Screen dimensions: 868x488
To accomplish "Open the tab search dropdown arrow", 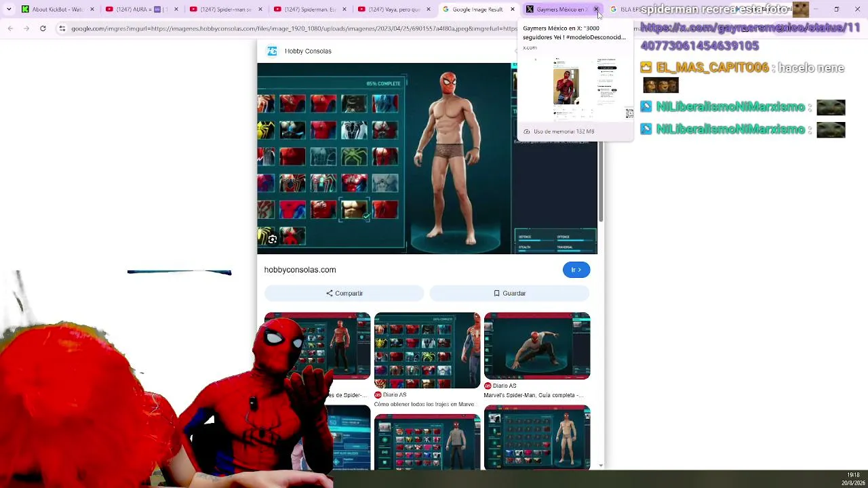I will click(9, 9).
